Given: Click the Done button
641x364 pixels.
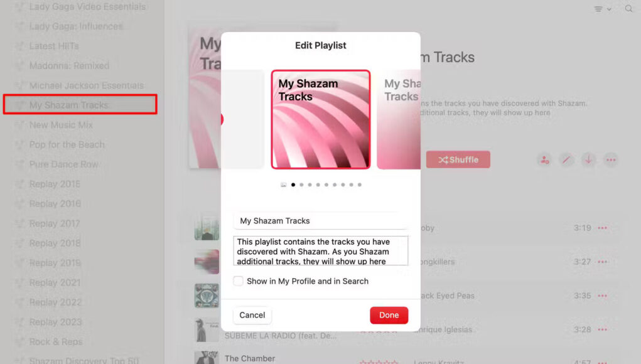Looking at the screenshot, I should click(389, 315).
